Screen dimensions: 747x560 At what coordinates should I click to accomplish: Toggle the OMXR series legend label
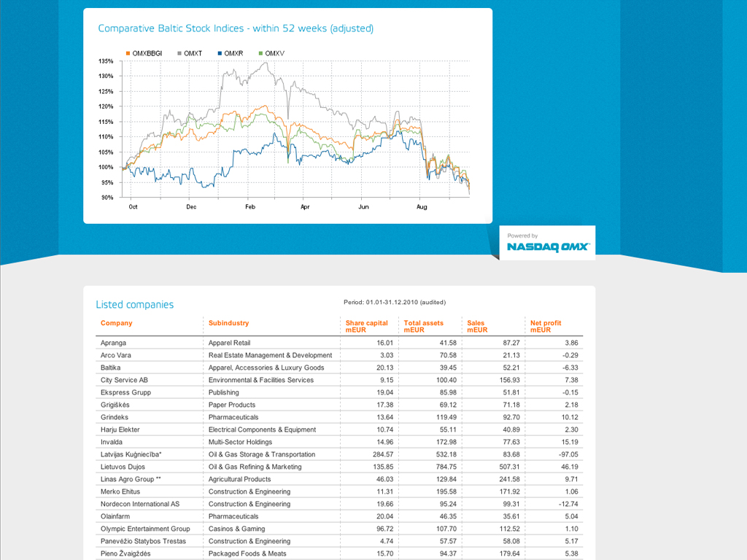pos(233,53)
